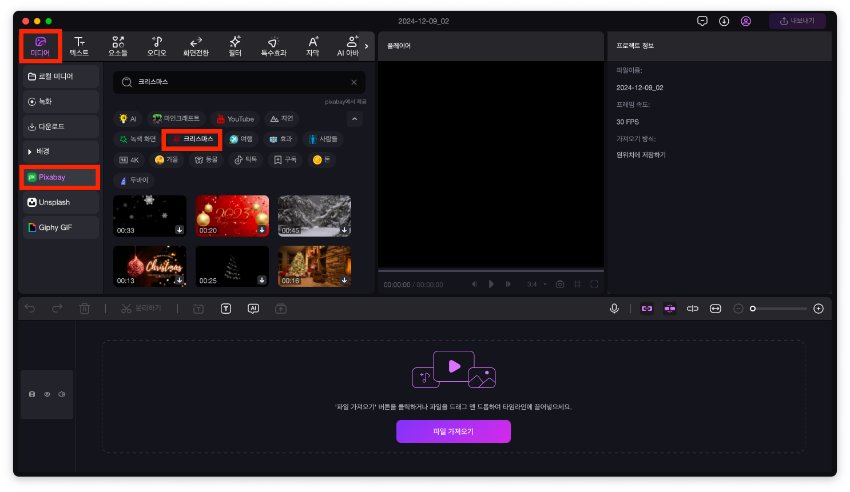Viewport: 850px width, 492px height.
Task: Enter fullscreen preview with the player icon
Action: tap(594, 284)
